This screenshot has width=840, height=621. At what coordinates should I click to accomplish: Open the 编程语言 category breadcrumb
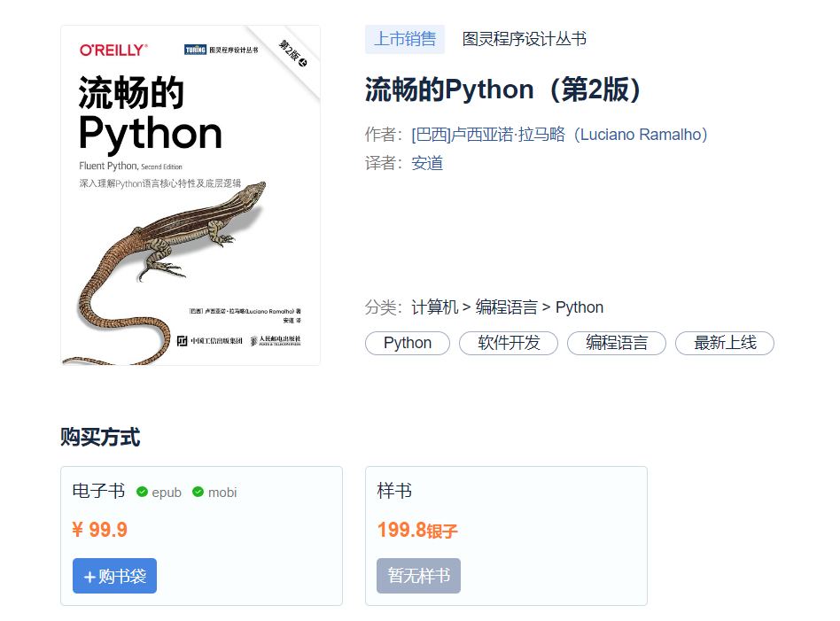pyautogui.click(x=506, y=307)
